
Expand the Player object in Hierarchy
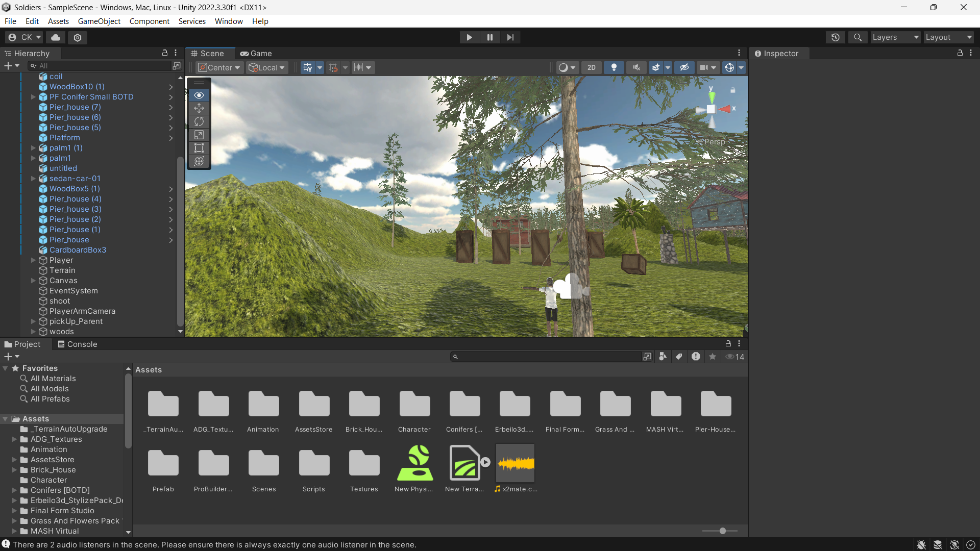33,260
